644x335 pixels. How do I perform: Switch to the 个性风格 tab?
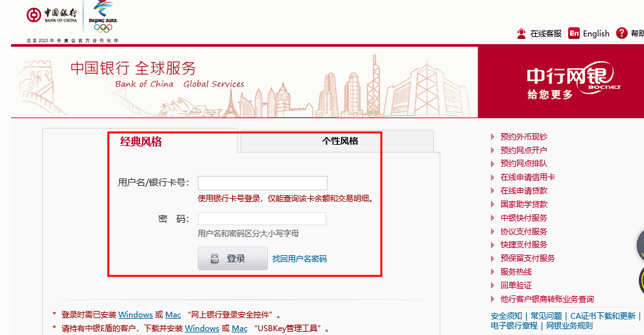pyautogui.click(x=340, y=141)
